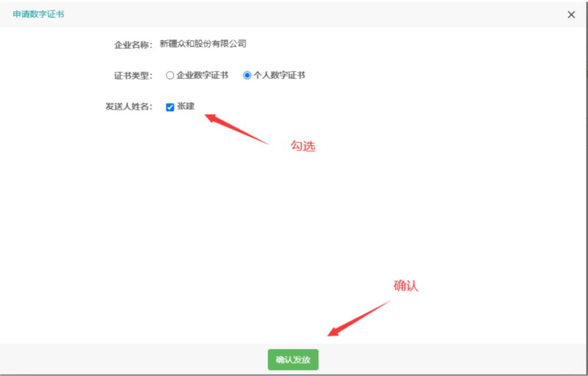
Task: Select the 企业数字证书 radio button
Action: point(170,76)
